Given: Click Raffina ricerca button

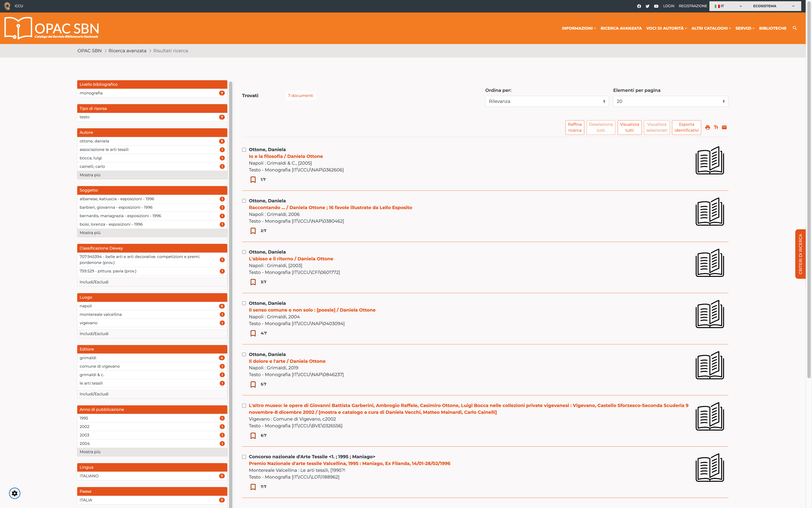Looking at the screenshot, I should coord(575,127).
